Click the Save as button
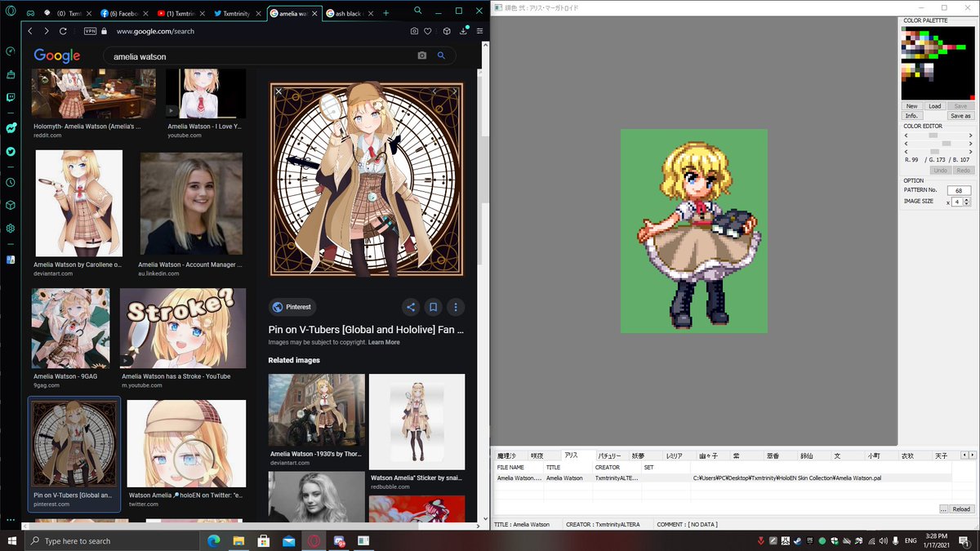Viewport: 980px width, 551px height. tap(960, 116)
